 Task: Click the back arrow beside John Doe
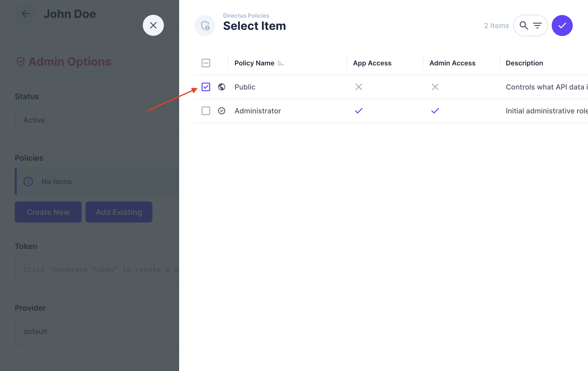(x=25, y=14)
